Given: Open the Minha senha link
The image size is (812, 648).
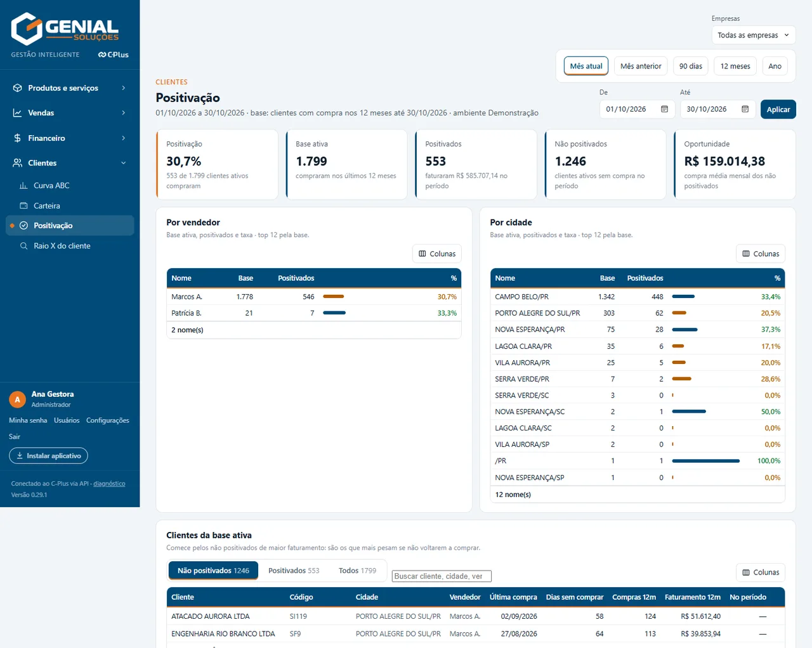Looking at the screenshot, I should pyautogui.click(x=28, y=420).
